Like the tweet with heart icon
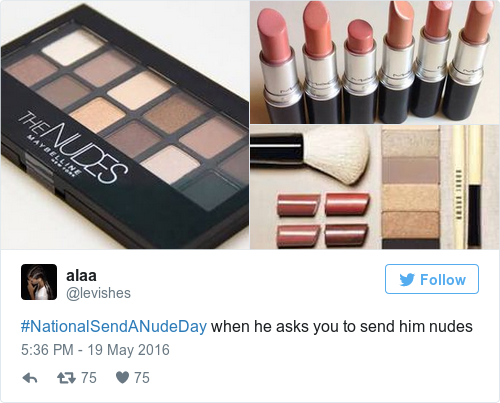The height and width of the screenshot is (403, 500). (122, 378)
